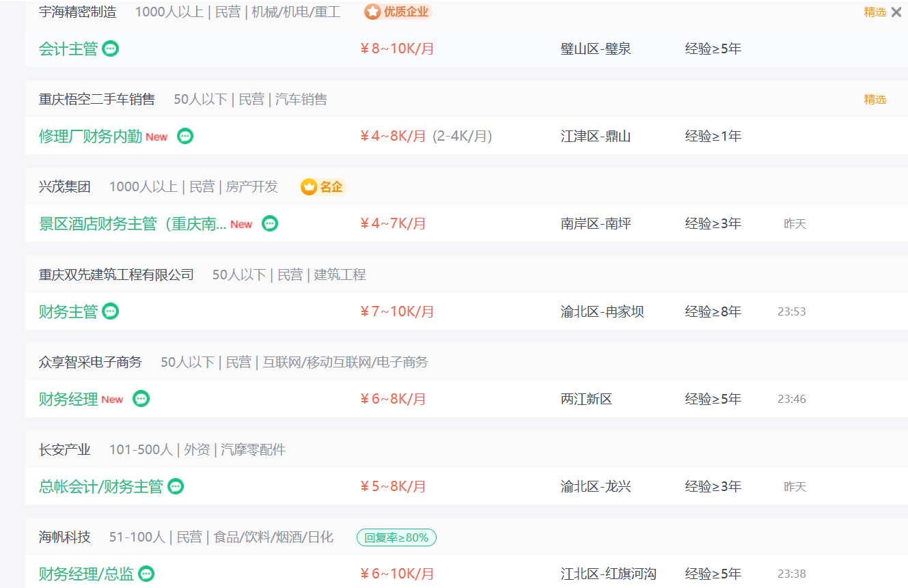Open the 总帐会计/财务主管 job link

click(101, 486)
